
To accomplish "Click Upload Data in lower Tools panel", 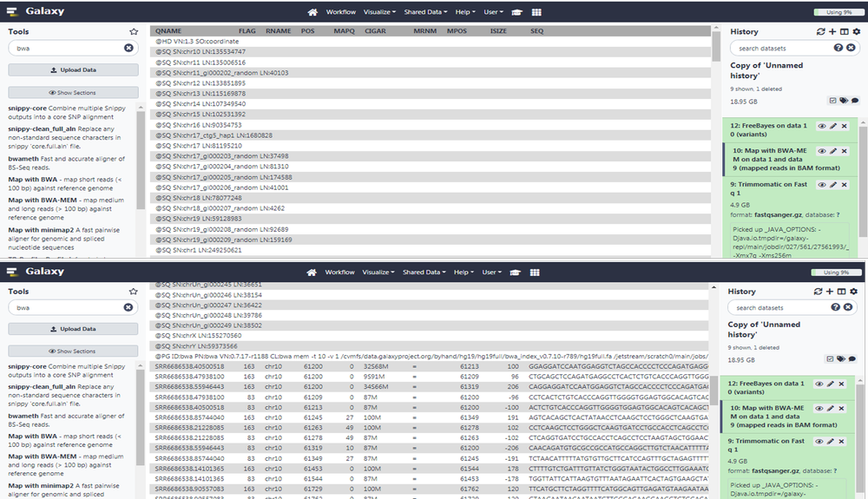I will 73,329.
